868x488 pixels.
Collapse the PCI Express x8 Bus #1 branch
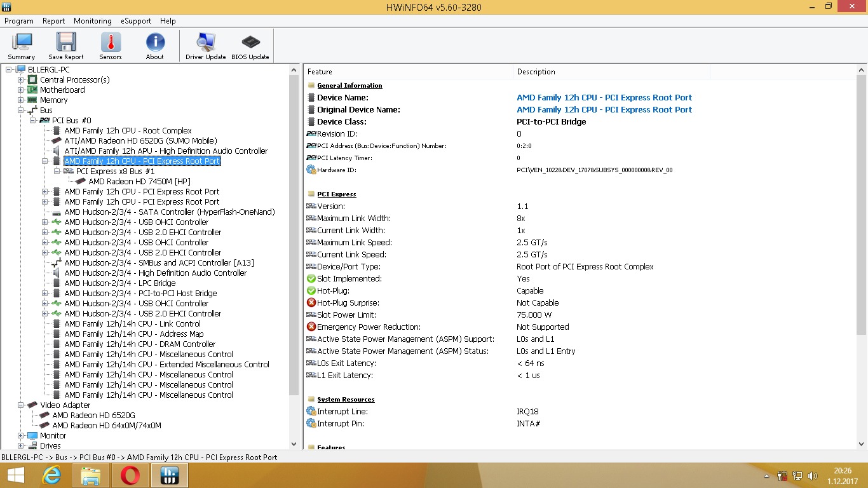(x=57, y=171)
